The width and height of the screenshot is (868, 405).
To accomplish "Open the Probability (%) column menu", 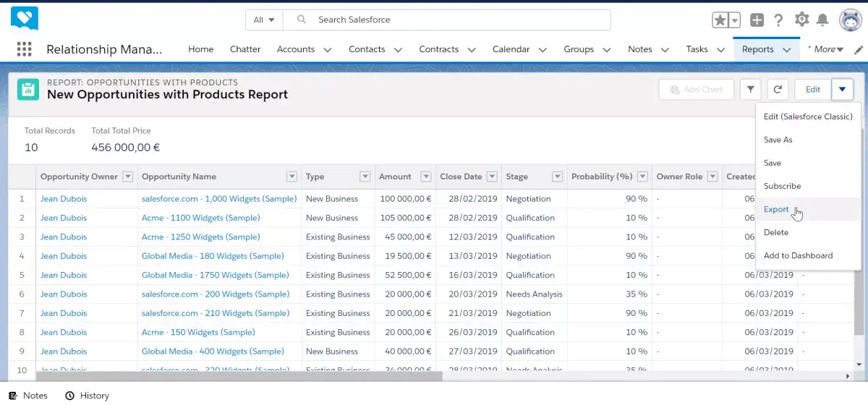I will coord(642,176).
